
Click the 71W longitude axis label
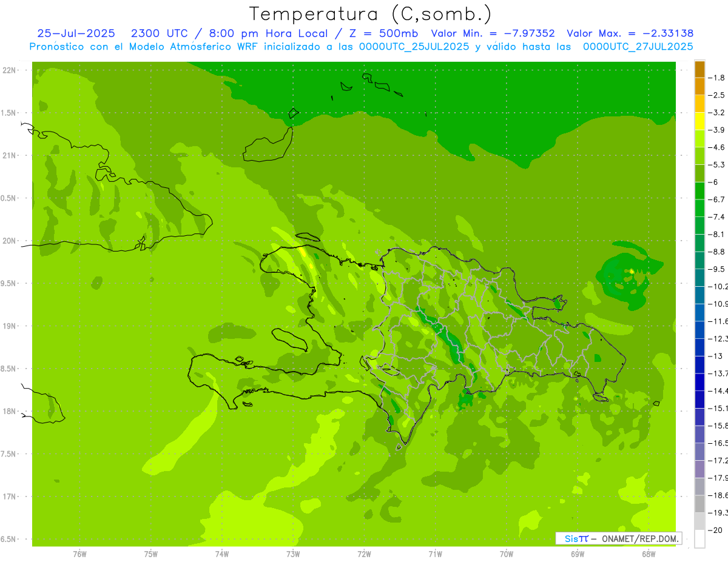pos(435,554)
